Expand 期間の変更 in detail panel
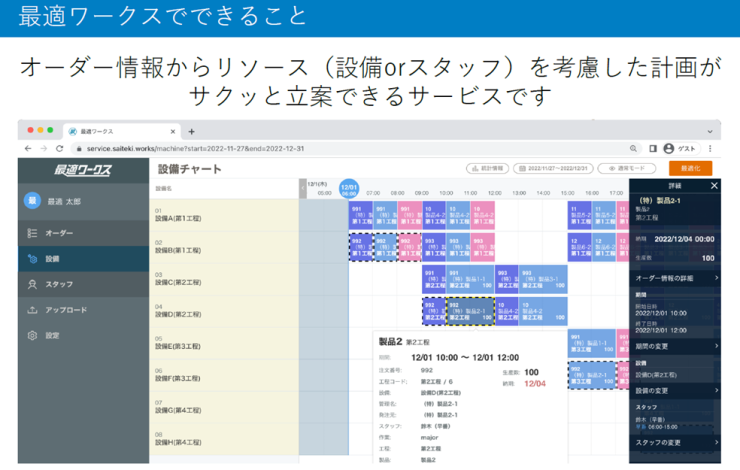The image size is (740, 470). click(x=675, y=346)
